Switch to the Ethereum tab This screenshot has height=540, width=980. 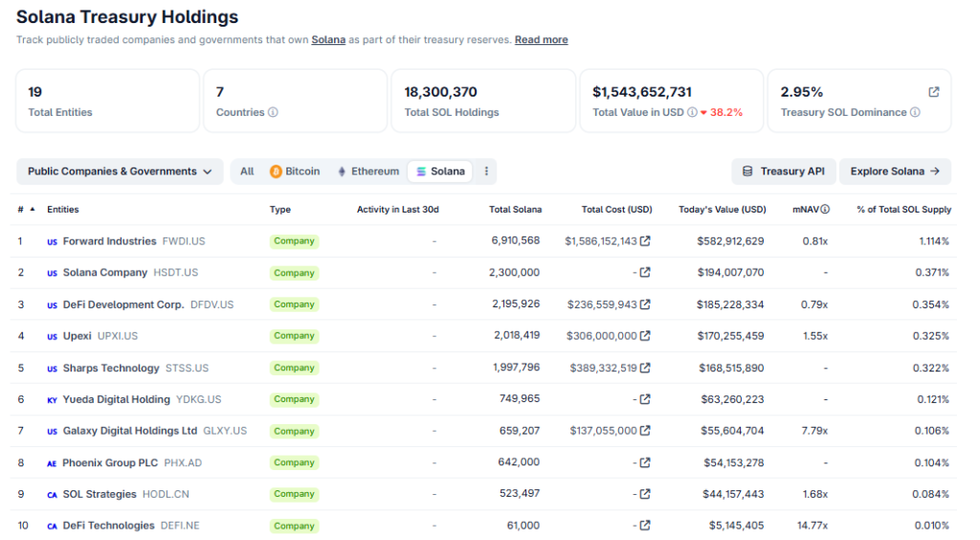367,171
